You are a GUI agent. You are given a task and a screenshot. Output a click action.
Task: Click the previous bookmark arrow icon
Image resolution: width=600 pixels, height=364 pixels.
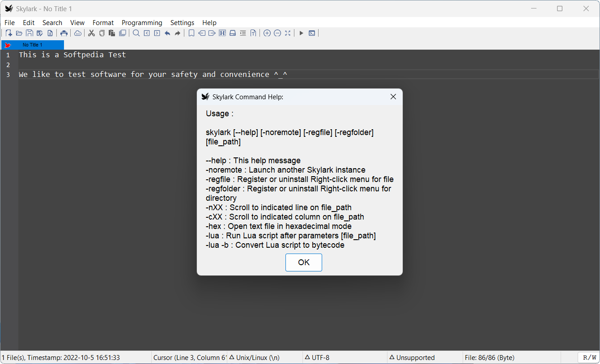[202, 33]
